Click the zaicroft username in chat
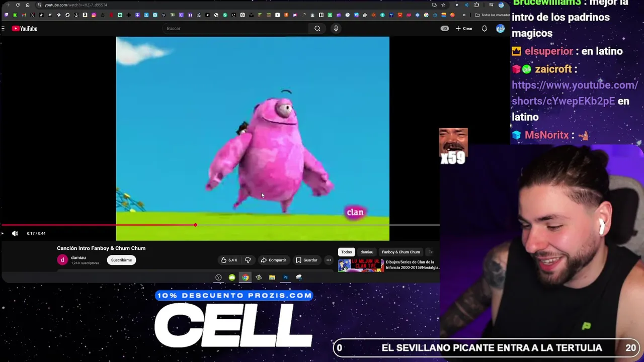The image size is (644, 362). point(553,69)
